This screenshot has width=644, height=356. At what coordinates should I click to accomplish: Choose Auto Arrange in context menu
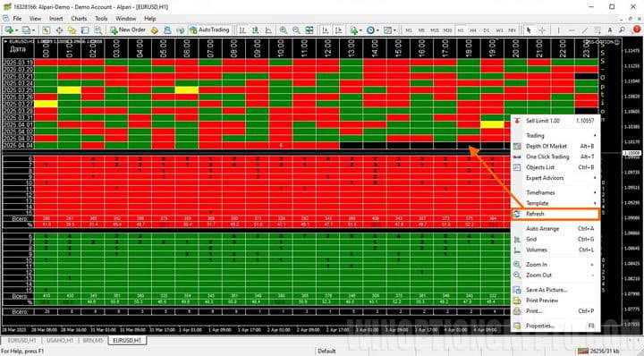pos(555,229)
